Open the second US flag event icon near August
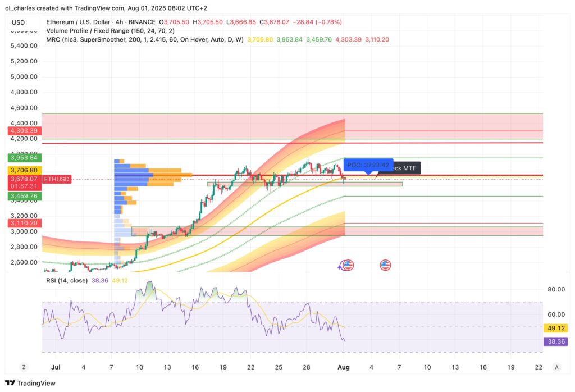Viewport: 575px width, 392px height. (x=385, y=265)
